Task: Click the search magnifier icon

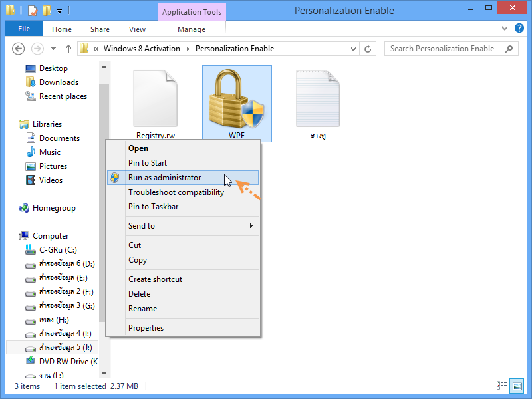Action: (x=509, y=49)
